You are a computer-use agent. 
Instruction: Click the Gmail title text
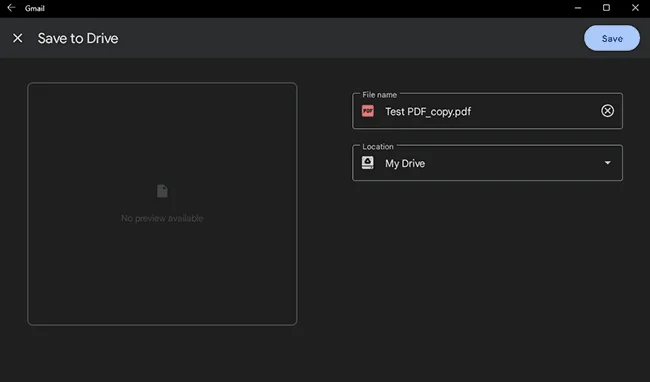click(34, 8)
